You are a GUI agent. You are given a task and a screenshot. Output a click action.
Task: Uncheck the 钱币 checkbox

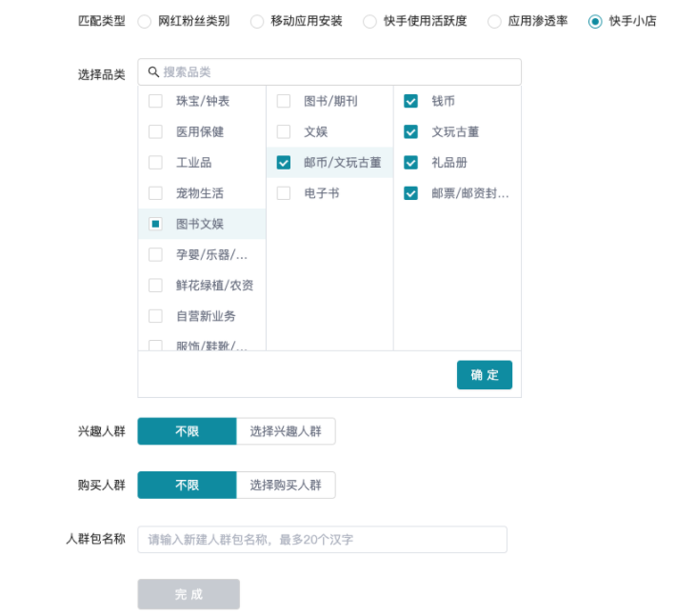coord(410,101)
